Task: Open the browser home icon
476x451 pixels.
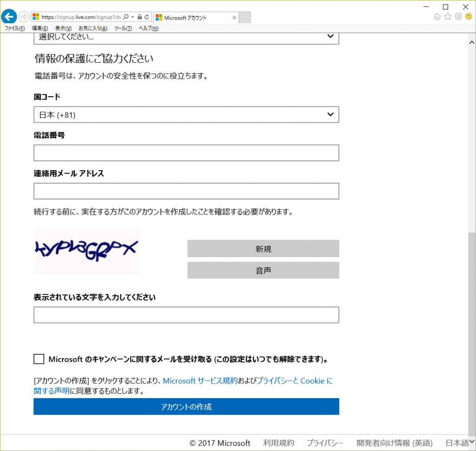Action: coord(437,17)
